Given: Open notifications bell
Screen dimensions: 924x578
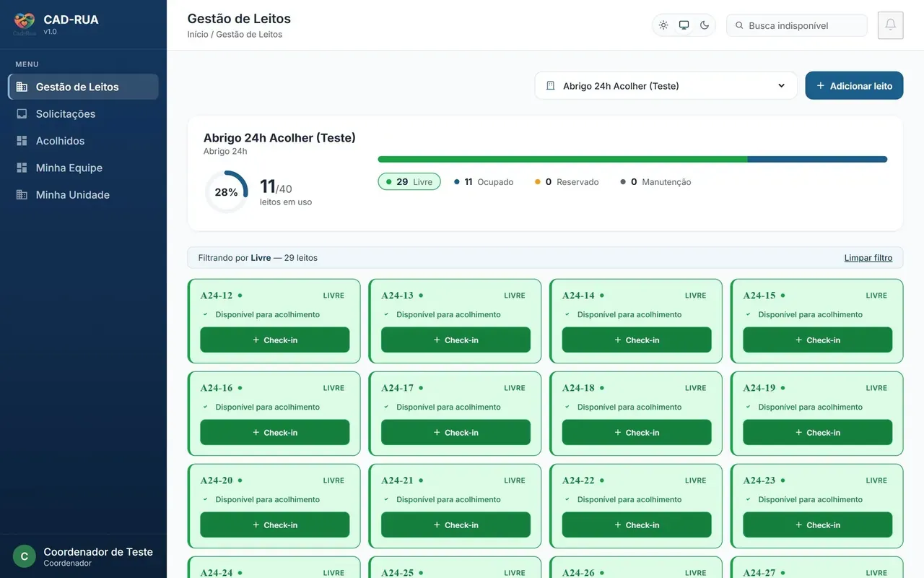Looking at the screenshot, I should click(890, 25).
